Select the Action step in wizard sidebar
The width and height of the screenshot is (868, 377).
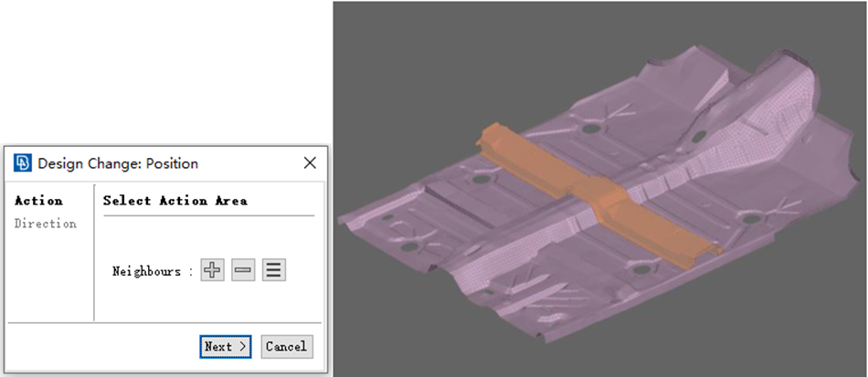pos(38,201)
